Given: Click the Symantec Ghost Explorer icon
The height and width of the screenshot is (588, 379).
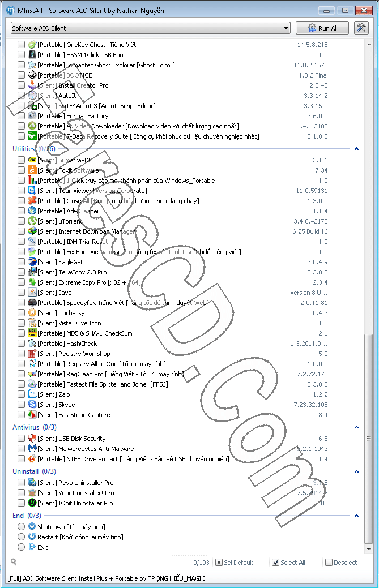Looking at the screenshot, I should (x=32, y=65).
